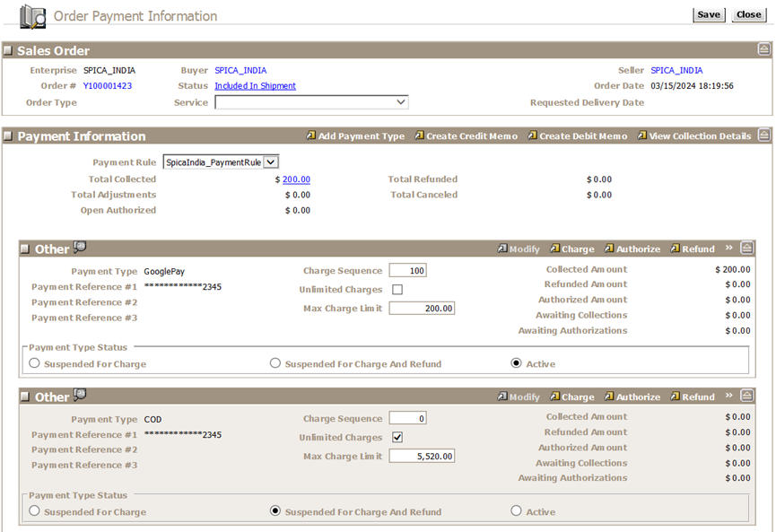Open order number Y100001423 link
776x532 pixels.
coord(108,86)
